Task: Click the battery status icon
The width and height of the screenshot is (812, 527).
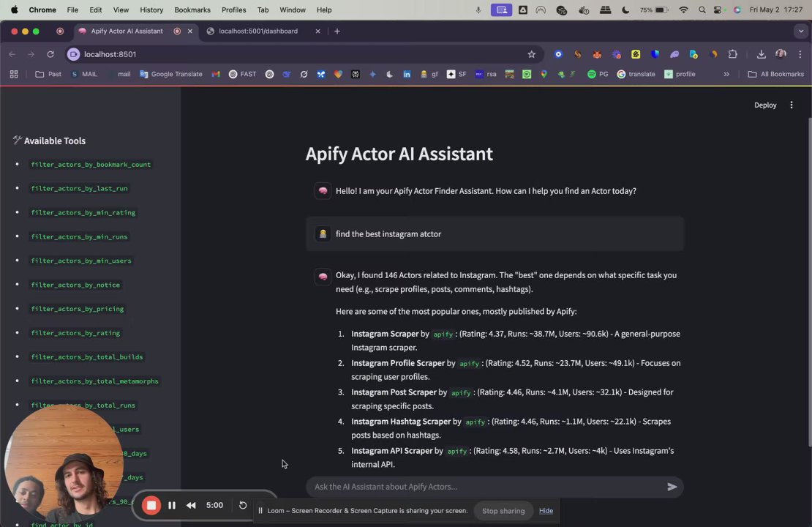Action: 661,10
